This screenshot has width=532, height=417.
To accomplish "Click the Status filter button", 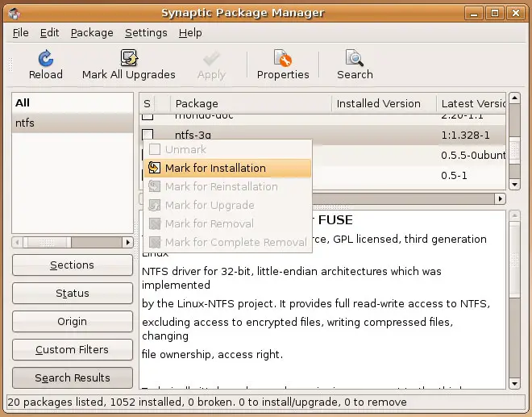I will (73, 293).
